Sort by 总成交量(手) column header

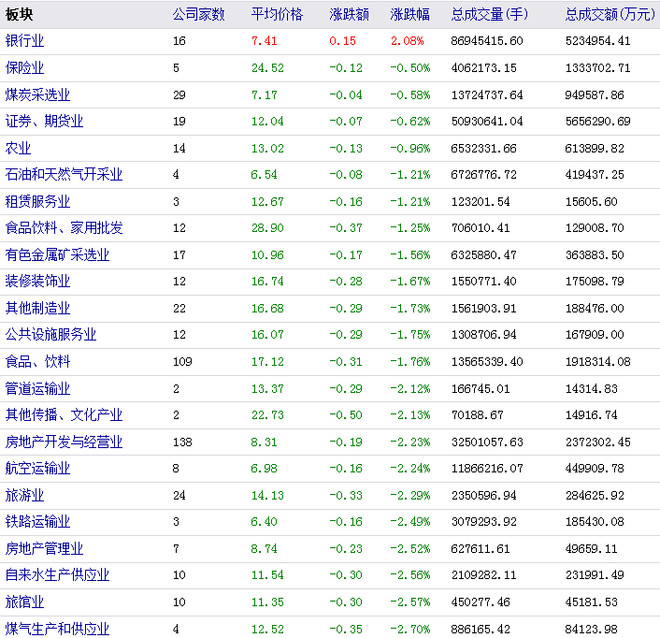pyautogui.click(x=489, y=14)
